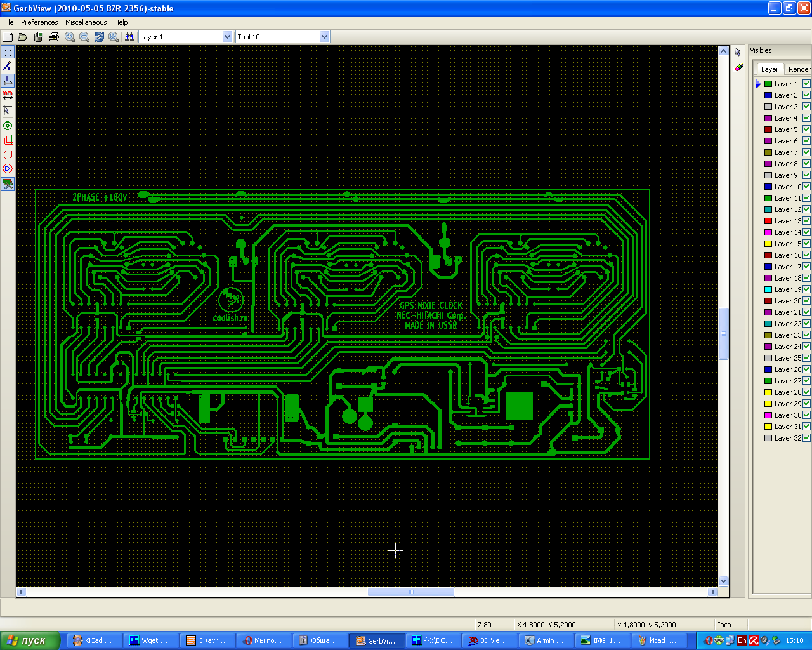812x650 pixels.
Task: Uncheck the Layer 1 visibility checkbox
Action: click(806, 84)
